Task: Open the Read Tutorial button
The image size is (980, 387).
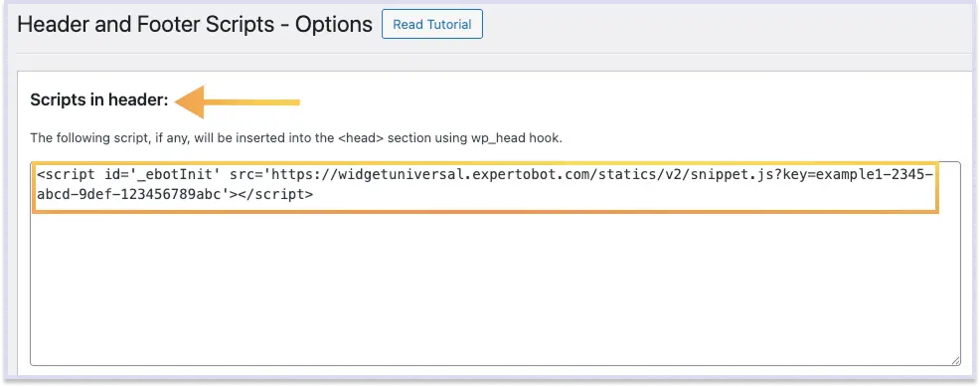Action: pyautogui.click(x=432, y=25)
